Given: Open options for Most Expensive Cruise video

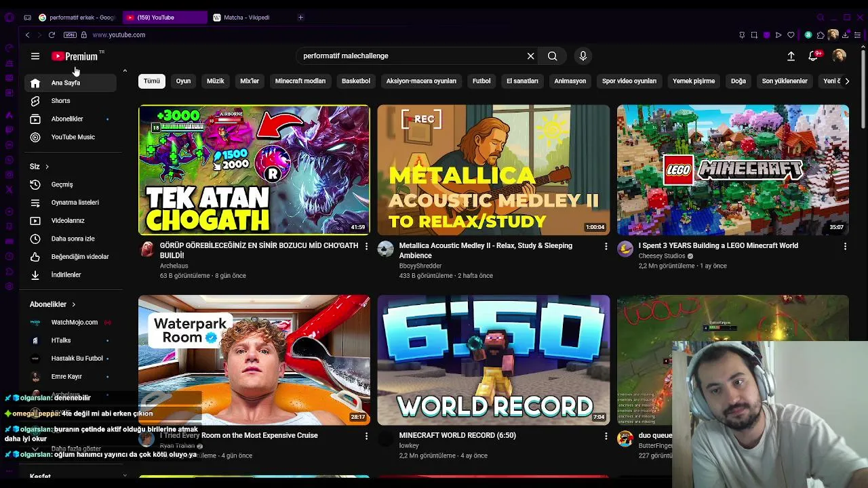Looking at the screenshot, I should pos(367,436).
